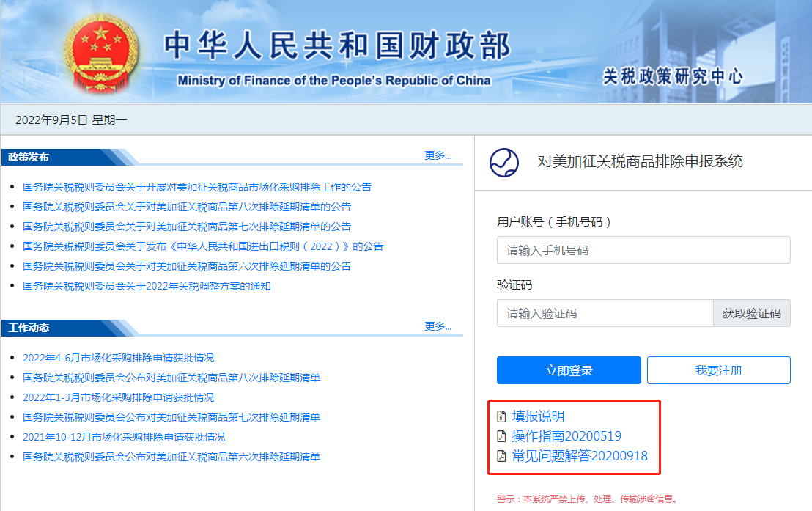Click the 我要注册 register button
The image size is (812, 511).
tap(718, 370)
